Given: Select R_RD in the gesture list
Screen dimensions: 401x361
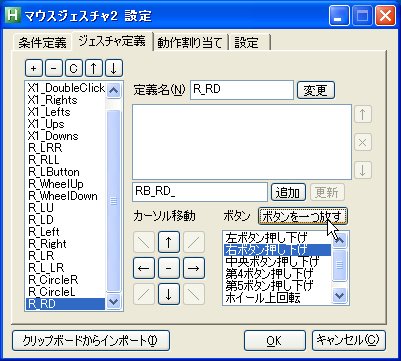Looking at the screenshot, I should pyautogui.click(x=66, y=304).
